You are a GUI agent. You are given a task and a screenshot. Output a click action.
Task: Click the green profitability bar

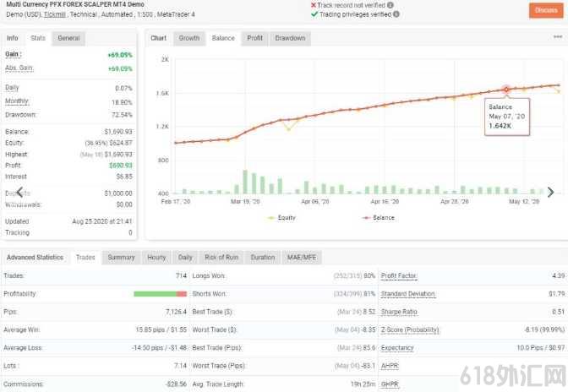[x=155, y=294]
